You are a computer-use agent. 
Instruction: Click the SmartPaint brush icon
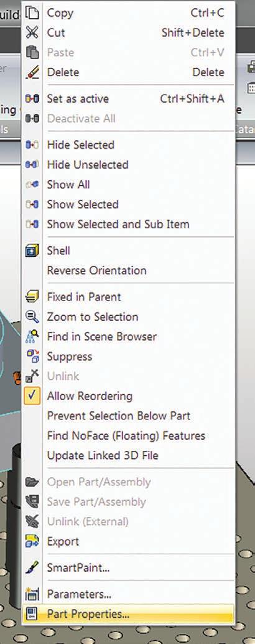point(32,568)
